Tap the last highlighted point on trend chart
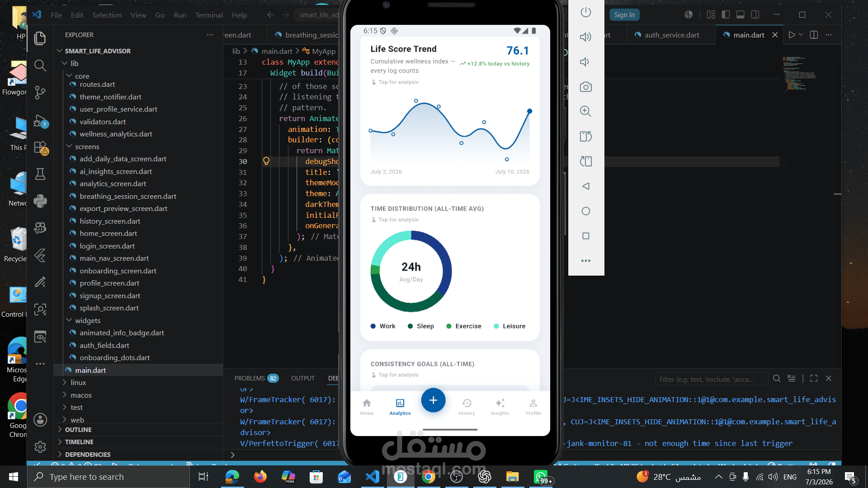This screenshot has height=488, width=868. 529,111
